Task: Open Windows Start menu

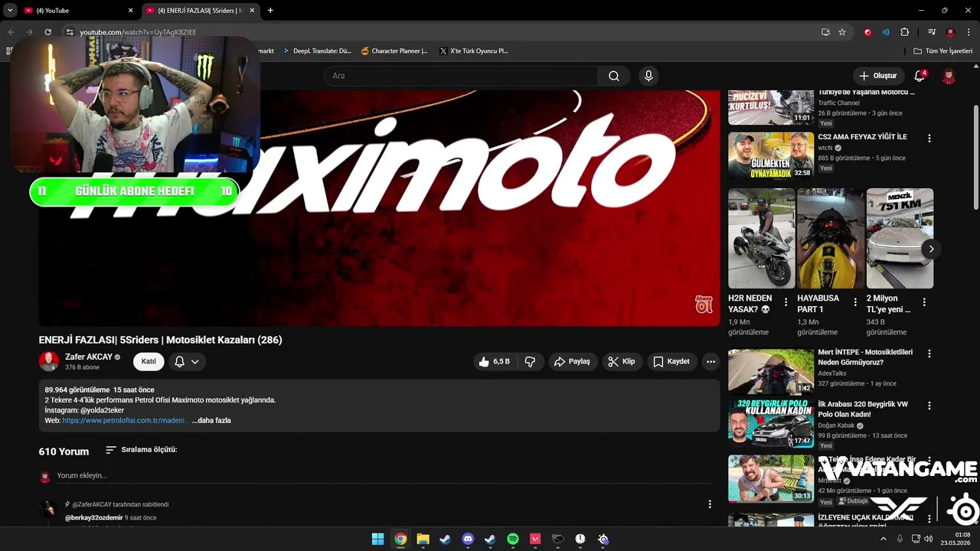Action: click(377, 539)
